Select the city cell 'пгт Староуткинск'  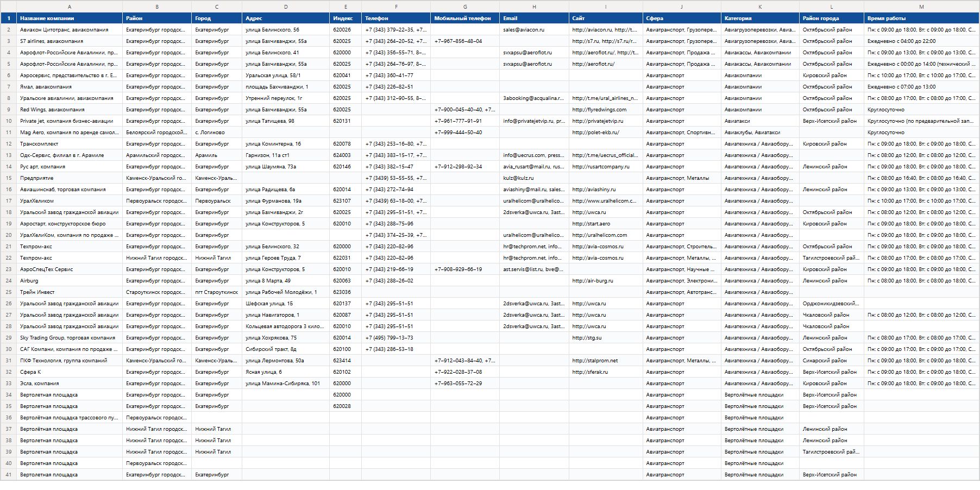(217, 292)
